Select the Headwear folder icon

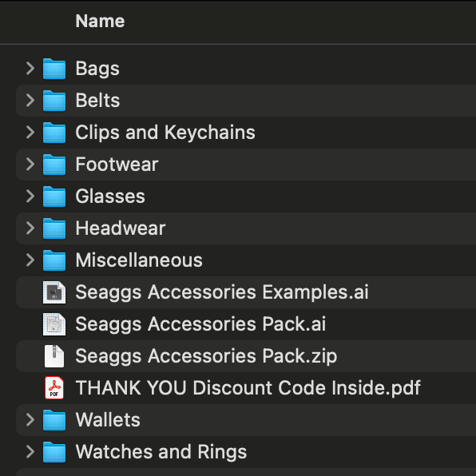point(54,228)
